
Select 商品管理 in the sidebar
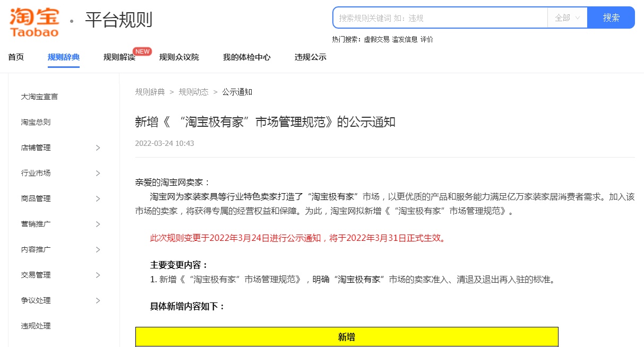[x=36, y=198]
